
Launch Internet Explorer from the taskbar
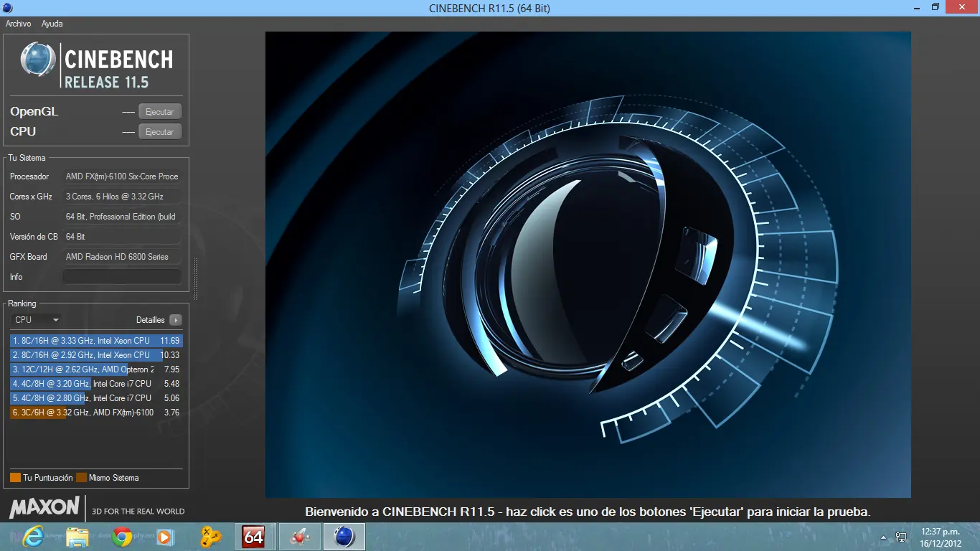pyautogui.click(x=33, y=536)
